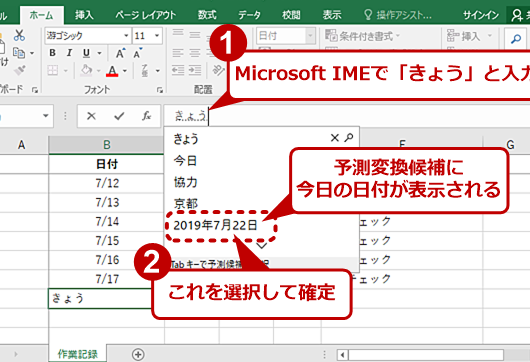Open the データ ribbon tab

249,15
